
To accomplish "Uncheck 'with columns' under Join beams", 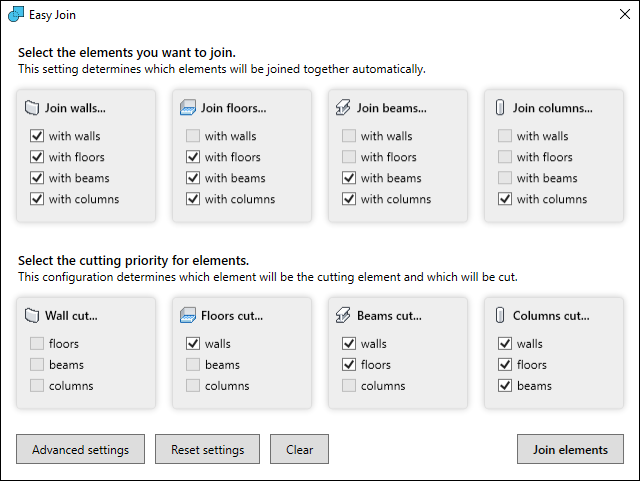I will (349, 199).
